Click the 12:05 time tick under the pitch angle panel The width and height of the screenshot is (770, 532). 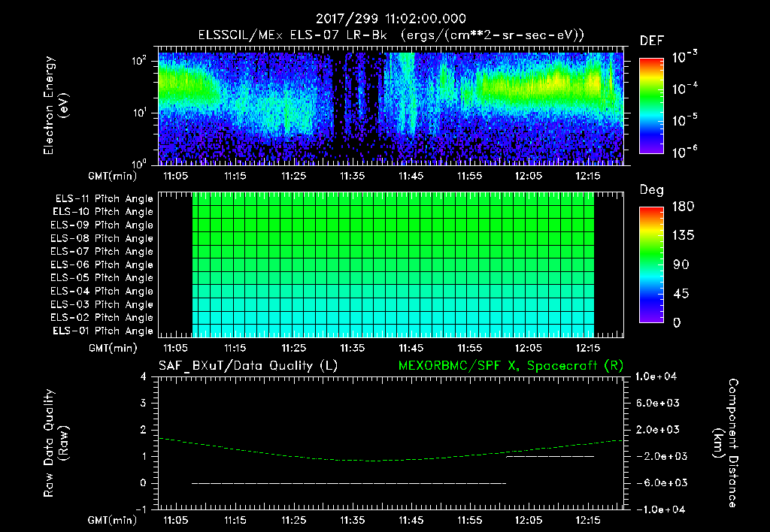coord(529,348)
